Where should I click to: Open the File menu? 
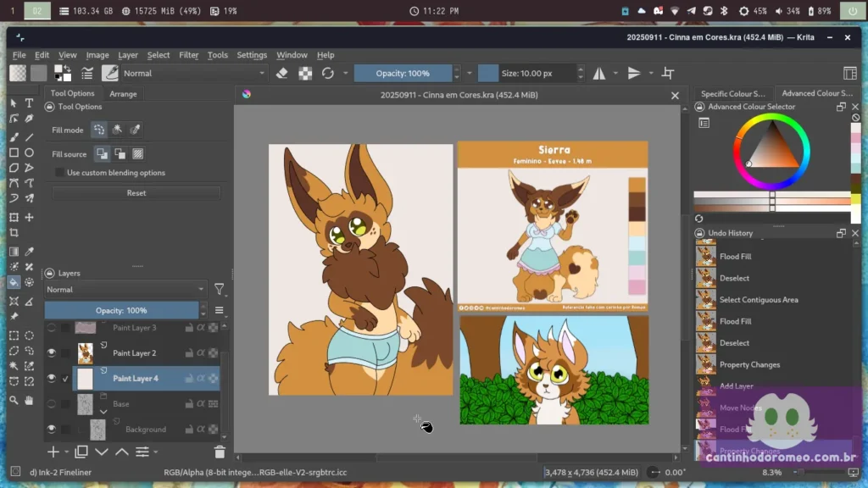click(19, 55)
